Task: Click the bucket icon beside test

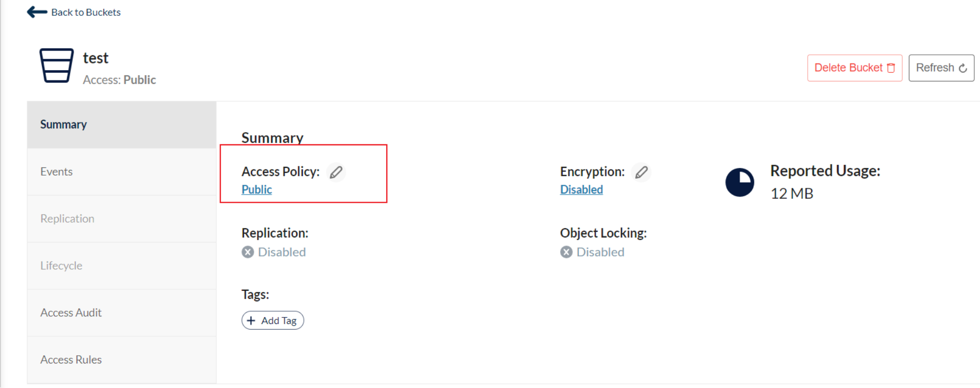Action: [x=56, y=66]
